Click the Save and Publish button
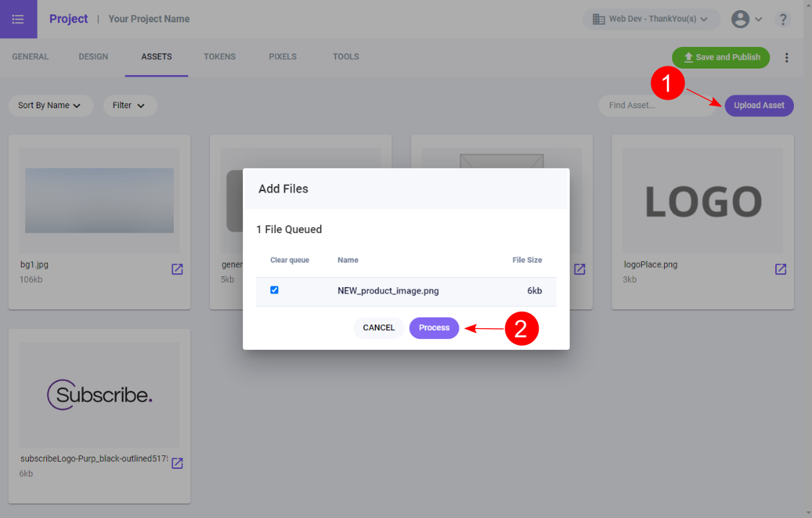This screenshot has height=518, width=812. pyautogui.click(x=720, y=58)
